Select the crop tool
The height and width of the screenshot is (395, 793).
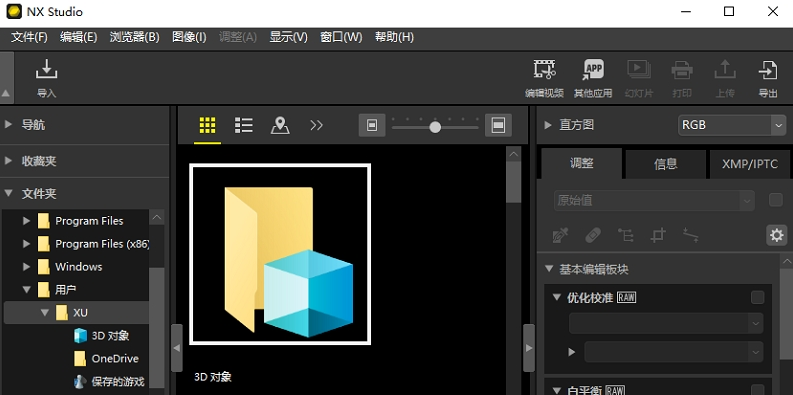click(657, 235)
